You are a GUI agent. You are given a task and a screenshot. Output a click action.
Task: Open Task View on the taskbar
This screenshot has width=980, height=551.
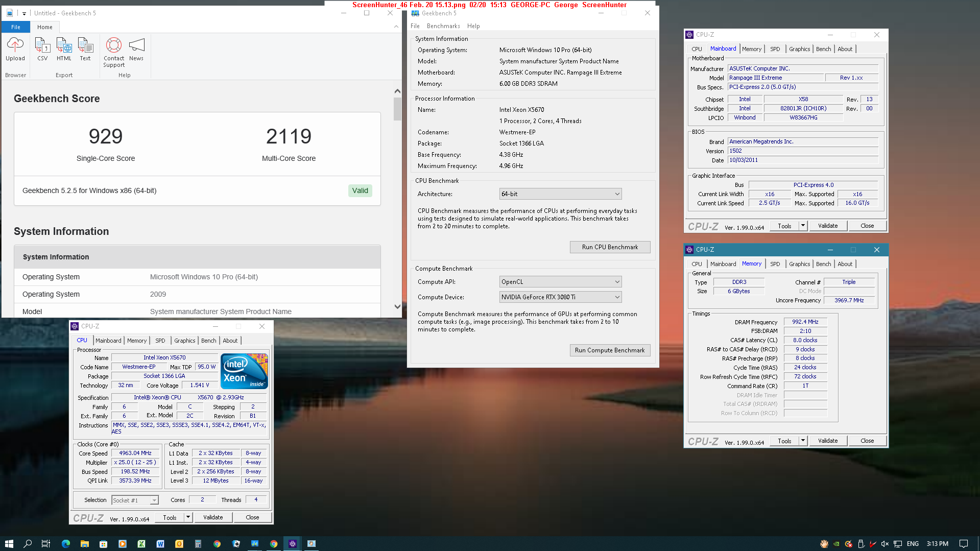[x=46, y=544]
